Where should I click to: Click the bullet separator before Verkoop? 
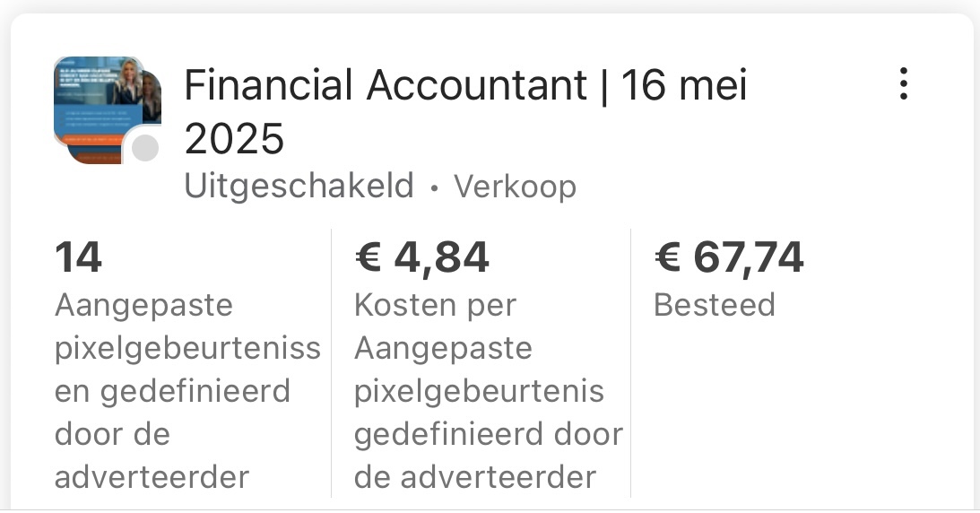(434, 188)
